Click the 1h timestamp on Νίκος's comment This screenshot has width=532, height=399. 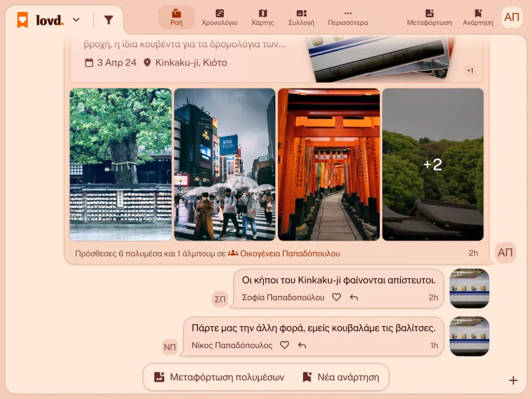click(x=434, y=345)
